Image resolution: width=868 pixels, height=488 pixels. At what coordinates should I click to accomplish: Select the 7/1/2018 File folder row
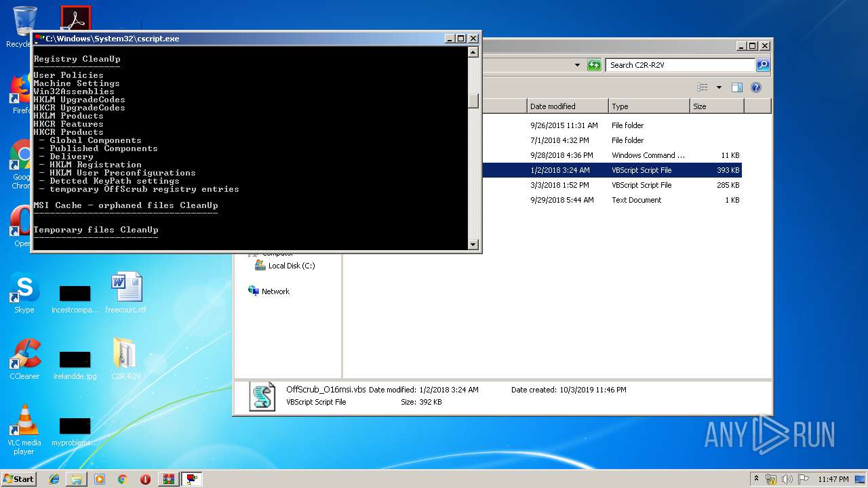[611, 140]
